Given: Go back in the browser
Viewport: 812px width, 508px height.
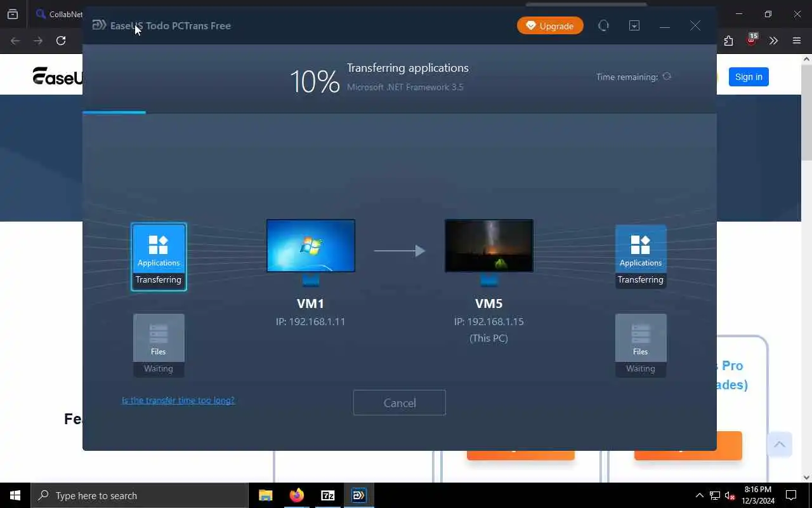Looking at the screenshot, I should (x=15, y=41).
